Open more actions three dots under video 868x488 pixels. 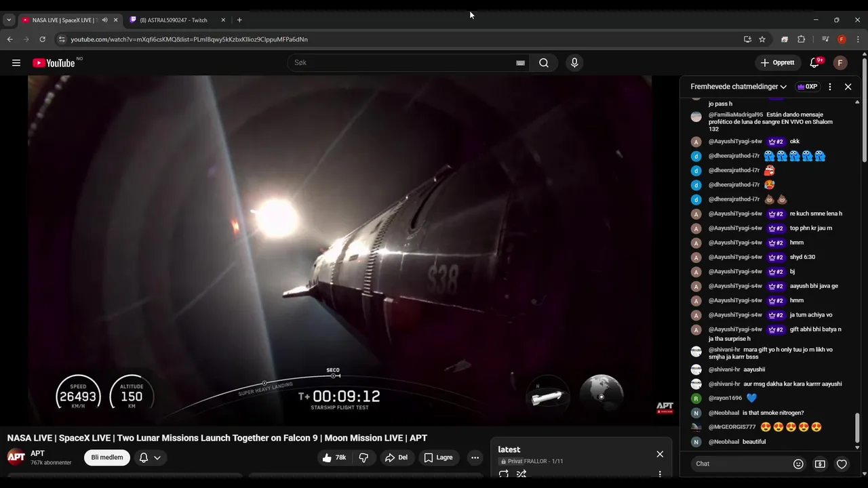click(475, 457)
